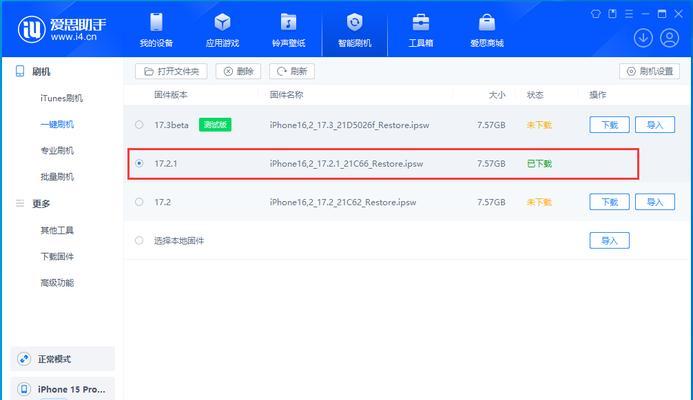Import firmware for the 17.2 row
Image resolution: width=693 pixels, height=400 pixels.
(655, 202)
